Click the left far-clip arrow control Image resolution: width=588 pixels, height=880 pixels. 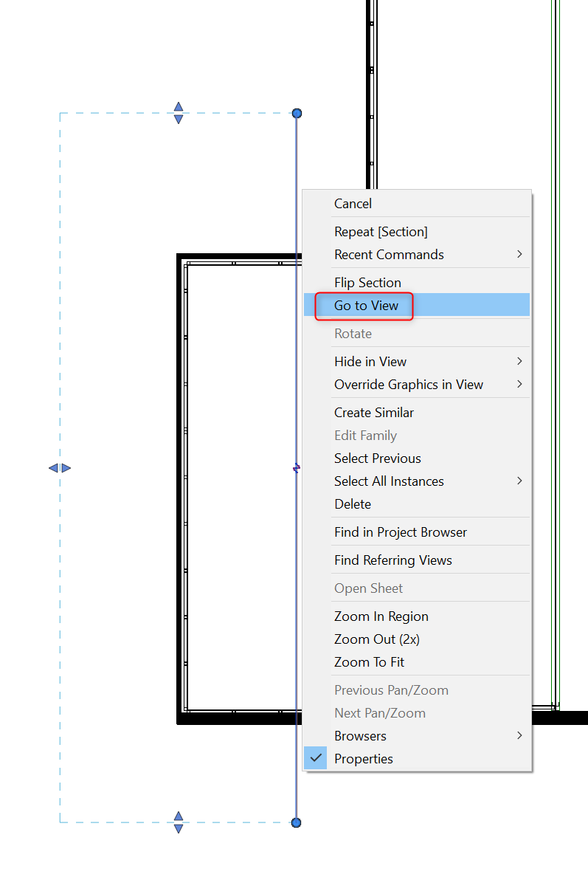(60, 468)
